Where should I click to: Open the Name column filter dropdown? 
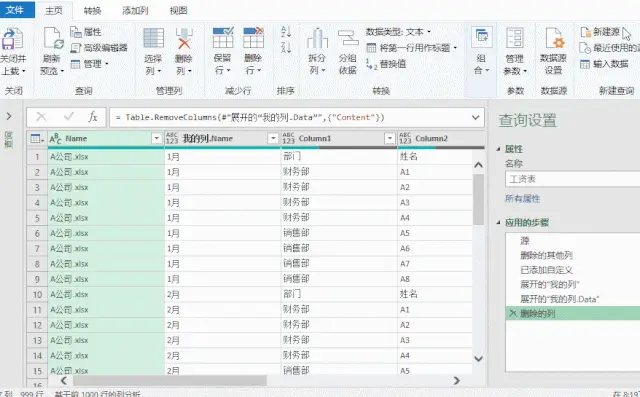(x=157, y=139)
